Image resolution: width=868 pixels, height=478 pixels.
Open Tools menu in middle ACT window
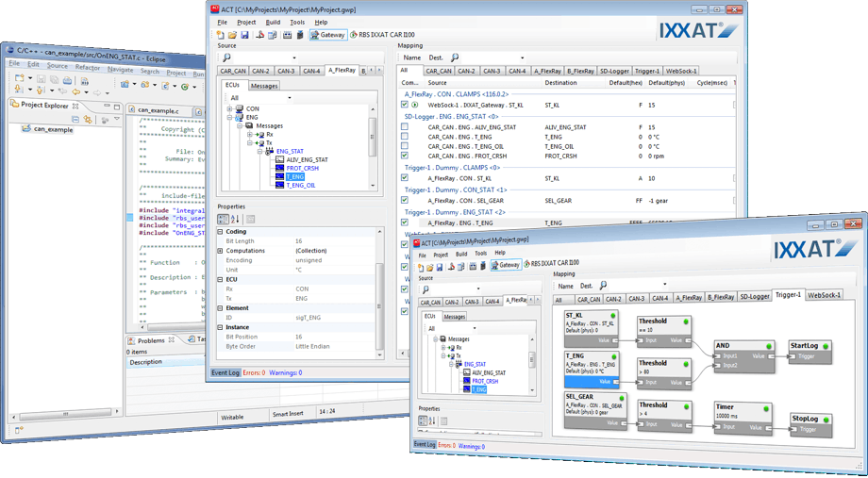(x=297, y=22)
